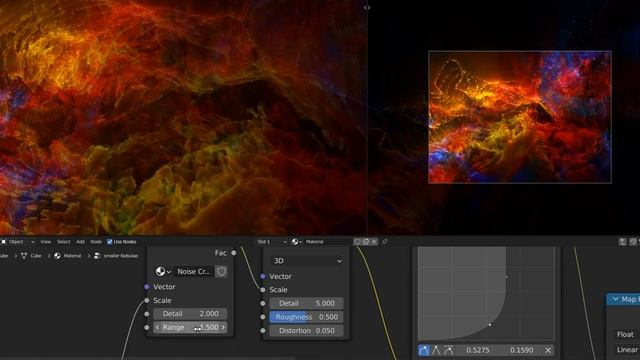
Task: Click the viewport area split handle at top
Action: [367, 7]
